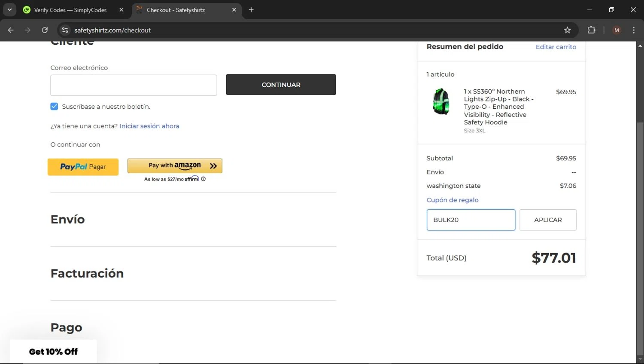Click the address bar URL safetyshirtz.com/checkout

[x=112, y=30]
